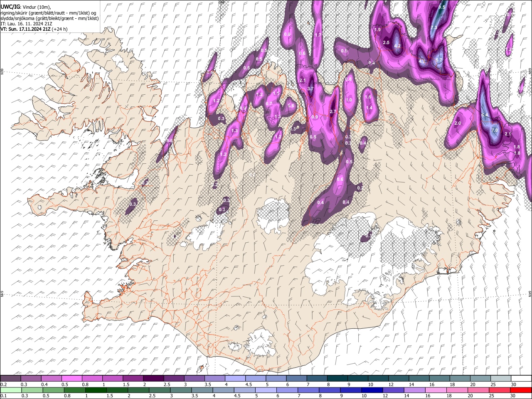Click the 7.0 precipitation value in the east

[495, 130]
